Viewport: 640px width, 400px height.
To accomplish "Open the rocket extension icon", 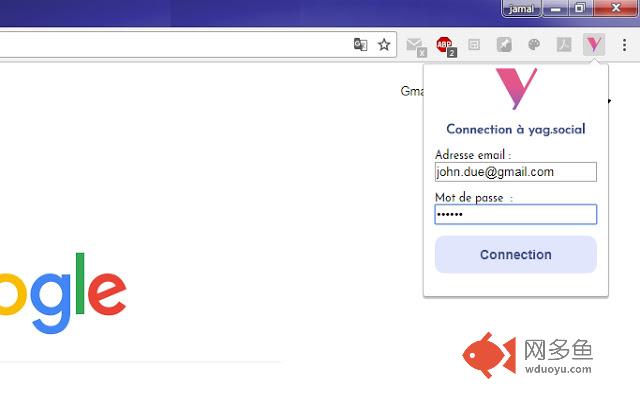I will coord(504,44).
